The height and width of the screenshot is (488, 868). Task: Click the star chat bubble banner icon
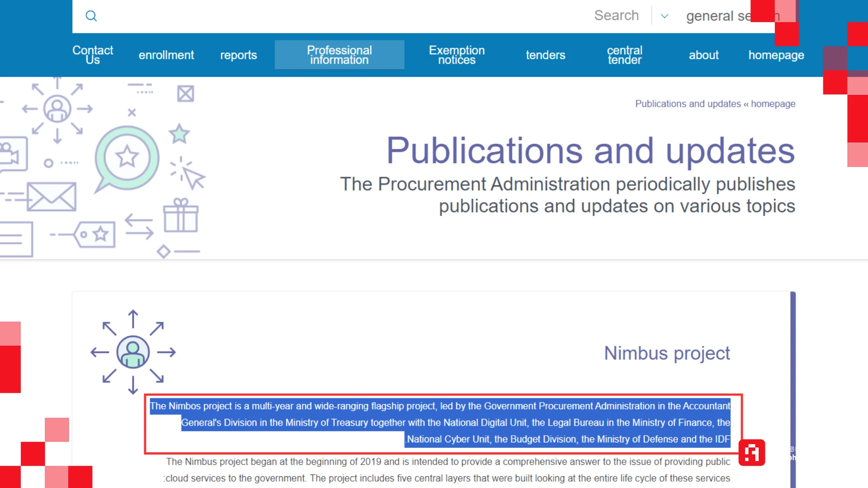(x=127, y=157)
